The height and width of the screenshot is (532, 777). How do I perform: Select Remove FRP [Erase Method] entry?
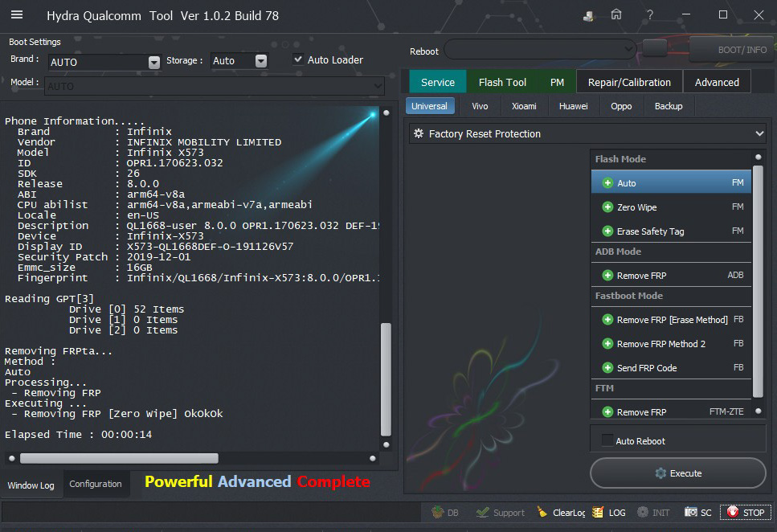click(672, 320)
